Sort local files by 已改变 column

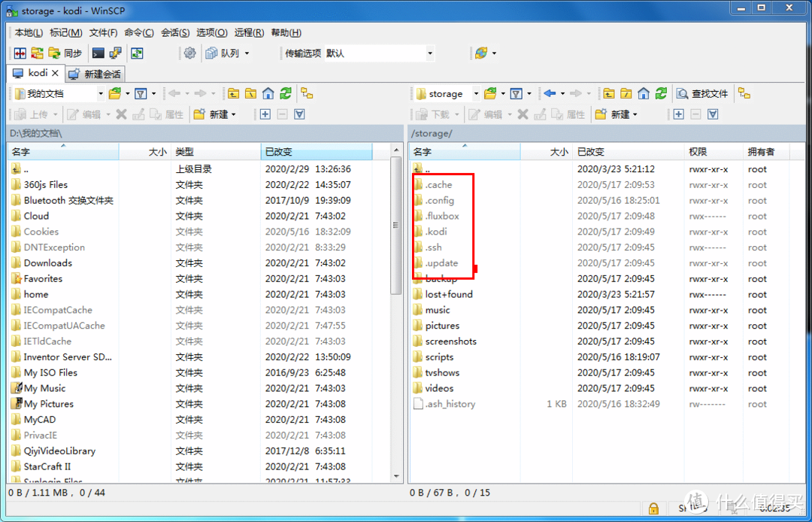pyautogui.click(x=317, y=152)
